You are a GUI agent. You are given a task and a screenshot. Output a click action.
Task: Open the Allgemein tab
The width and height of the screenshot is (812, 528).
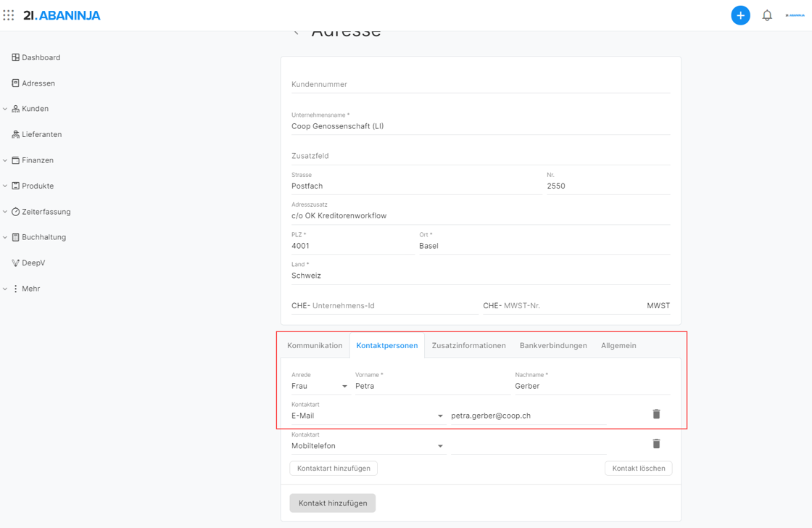tap(618, 346)
